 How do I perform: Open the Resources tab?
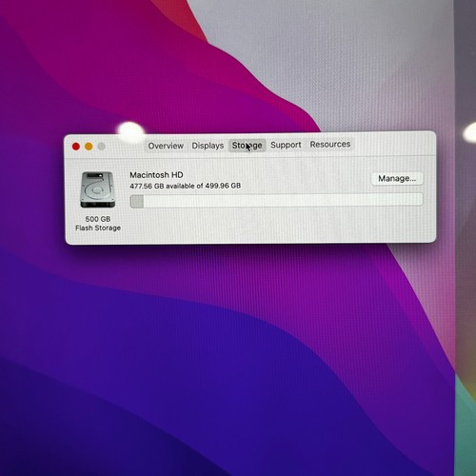click(330, 144)
